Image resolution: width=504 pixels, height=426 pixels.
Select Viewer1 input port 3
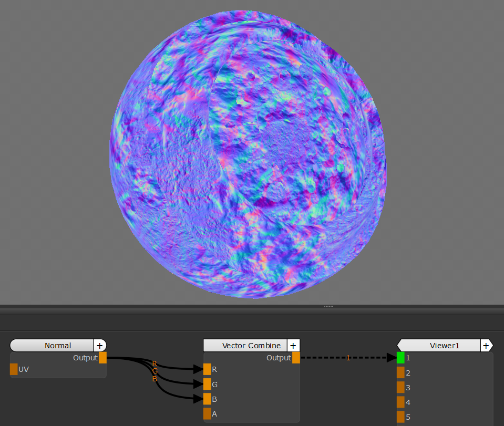[400, 387]
